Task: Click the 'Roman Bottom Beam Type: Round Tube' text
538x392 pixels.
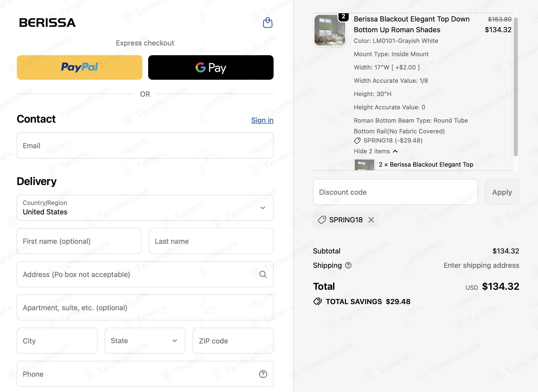Action: [411, 121]
